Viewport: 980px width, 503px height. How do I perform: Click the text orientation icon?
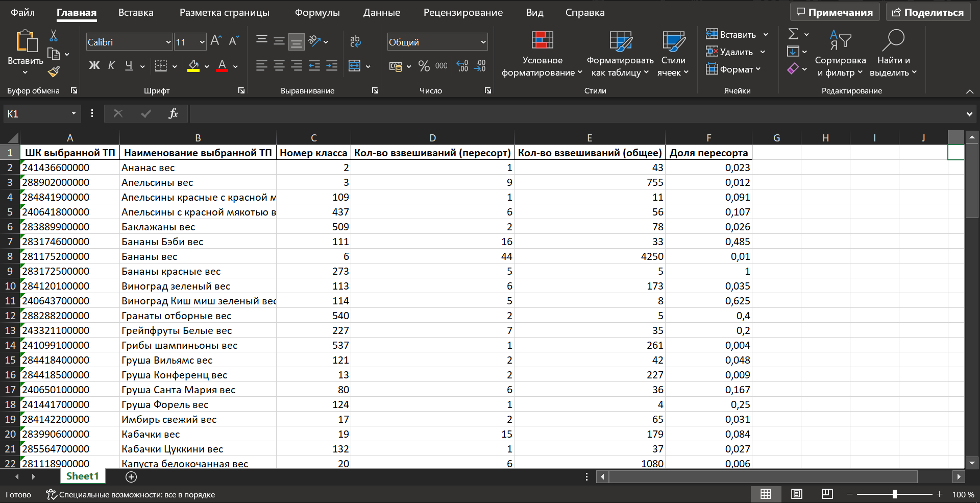pyautogui.click(x=314, y=41)
